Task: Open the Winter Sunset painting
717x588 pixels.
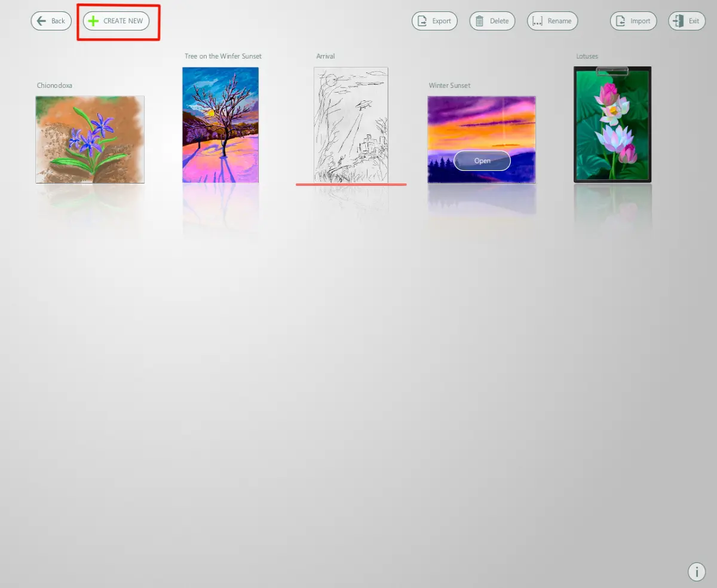Action: pos(482,161)
